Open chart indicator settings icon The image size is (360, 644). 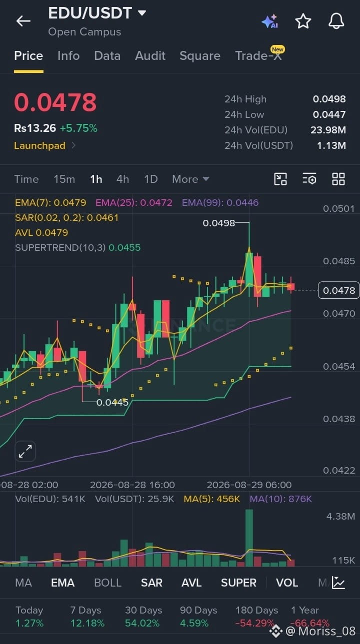(x=309, y=179)
